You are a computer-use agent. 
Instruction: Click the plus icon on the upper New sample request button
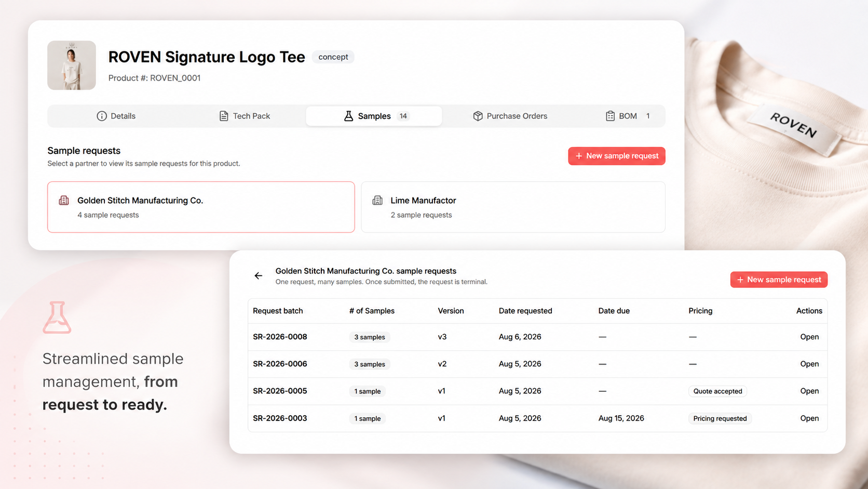(x=578, y=156)
